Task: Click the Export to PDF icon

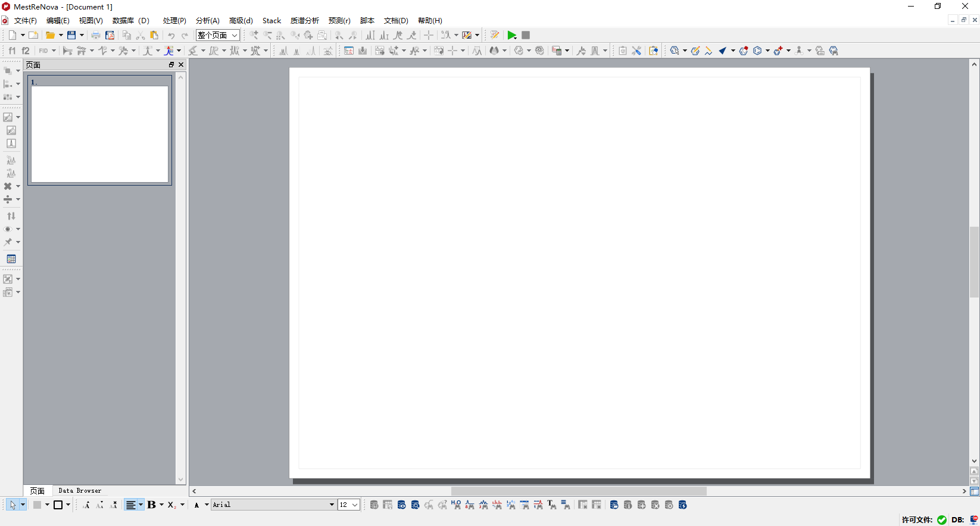Action: [110, 36]
